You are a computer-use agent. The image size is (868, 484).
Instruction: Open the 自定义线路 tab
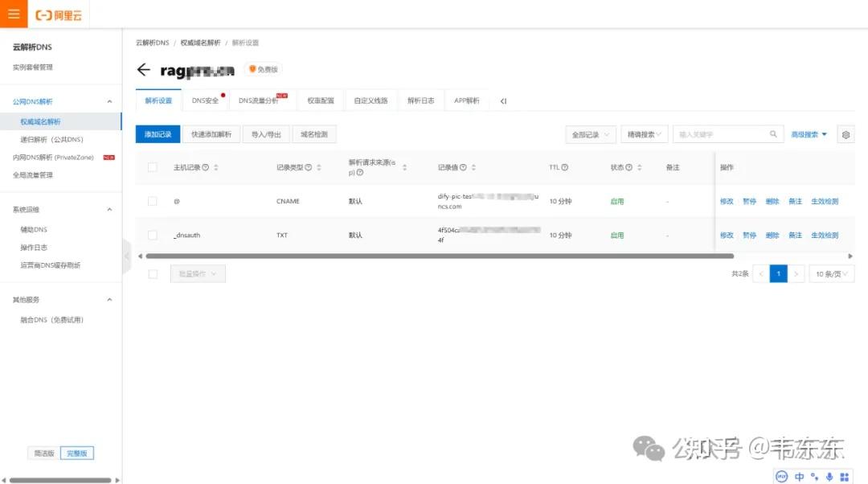(x=371, y=100)
